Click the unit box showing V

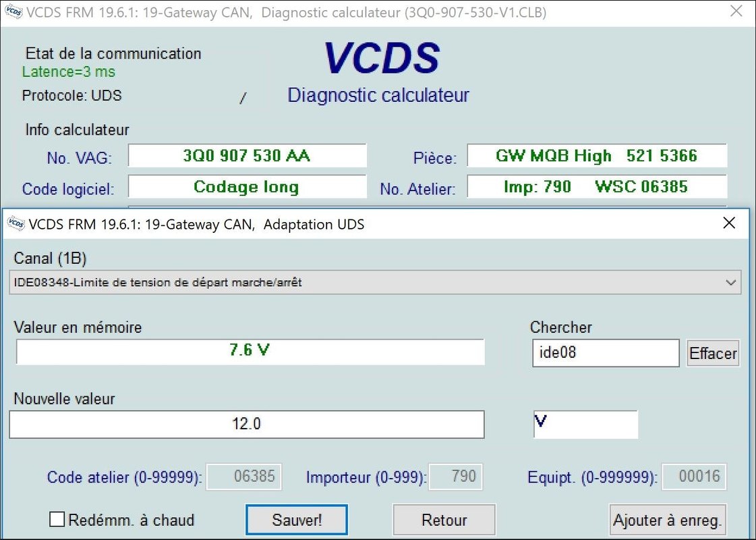coord(585,424)
